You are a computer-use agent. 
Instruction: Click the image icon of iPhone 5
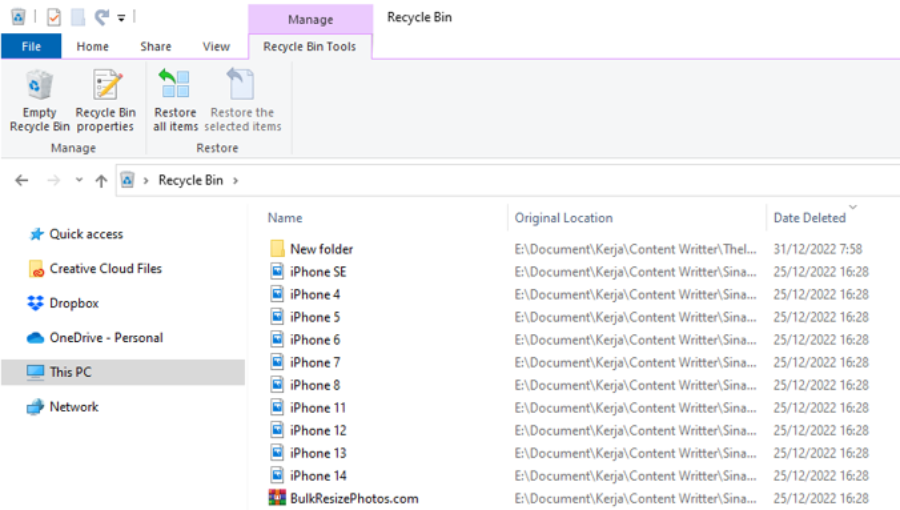277,316
